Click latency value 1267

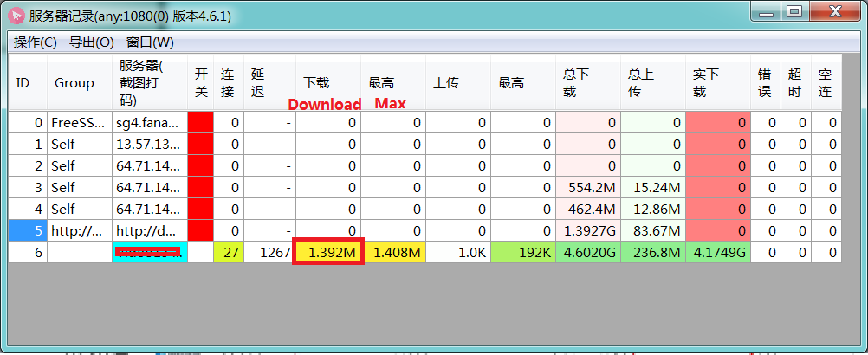269,252
